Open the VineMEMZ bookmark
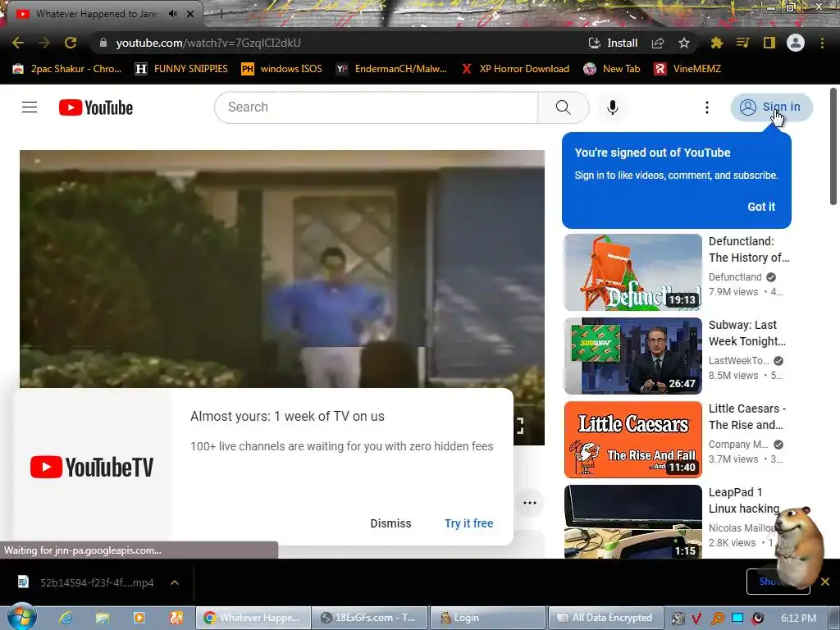 [x=687, y=69]
